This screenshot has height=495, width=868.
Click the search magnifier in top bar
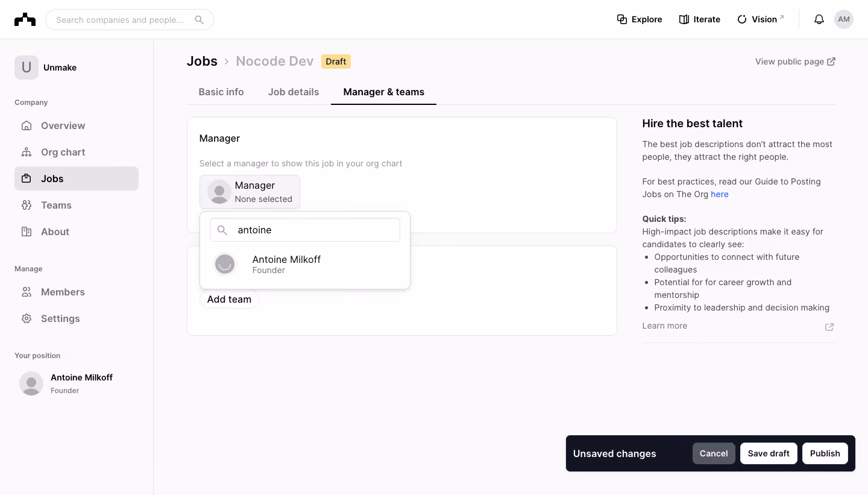199,20
